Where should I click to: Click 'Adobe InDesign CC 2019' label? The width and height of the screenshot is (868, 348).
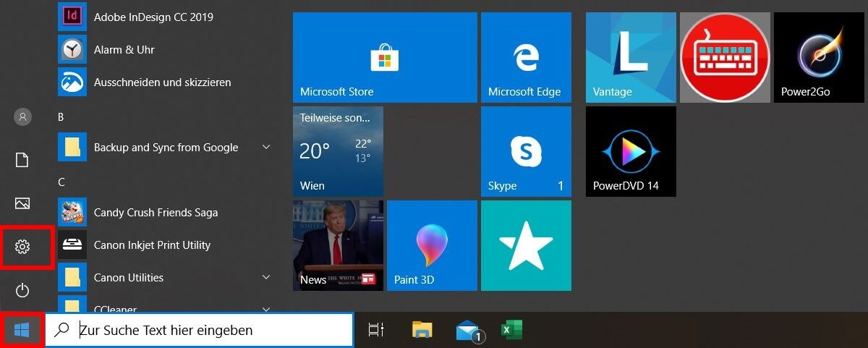pyautogui.click(x=153, y=17)
